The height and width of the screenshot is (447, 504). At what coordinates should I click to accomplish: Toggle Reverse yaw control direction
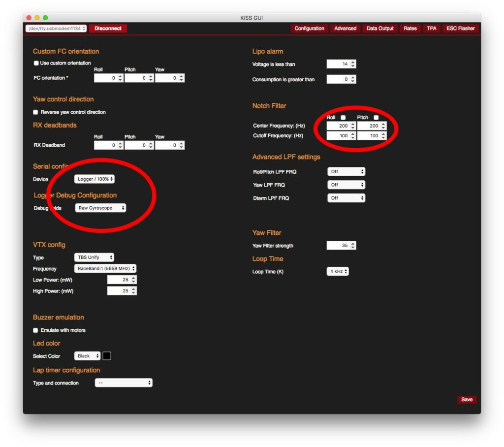[36, 112]
